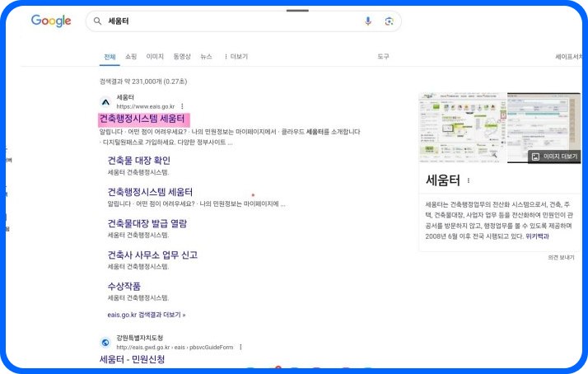The width and height of the screenshot is (588, 374).
Task: Open the 세움터 - 민원신청 result
Action: pyautogui.click(x=132, y=359)
